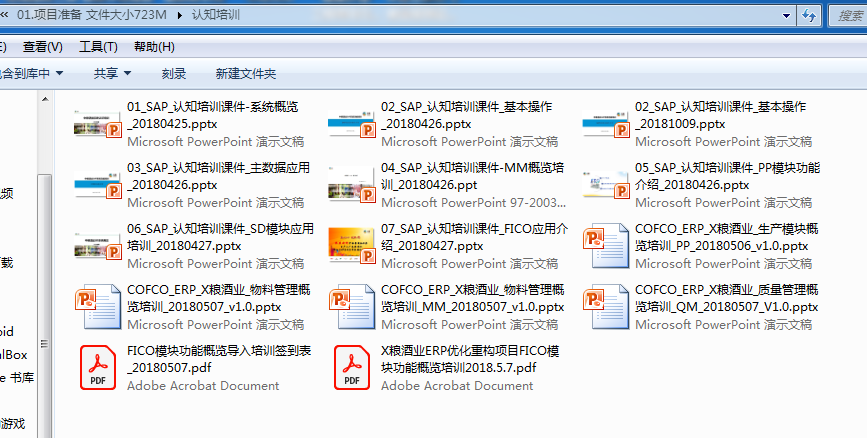
Task: Open the address bar history dropdown
Action: [786, 15]
